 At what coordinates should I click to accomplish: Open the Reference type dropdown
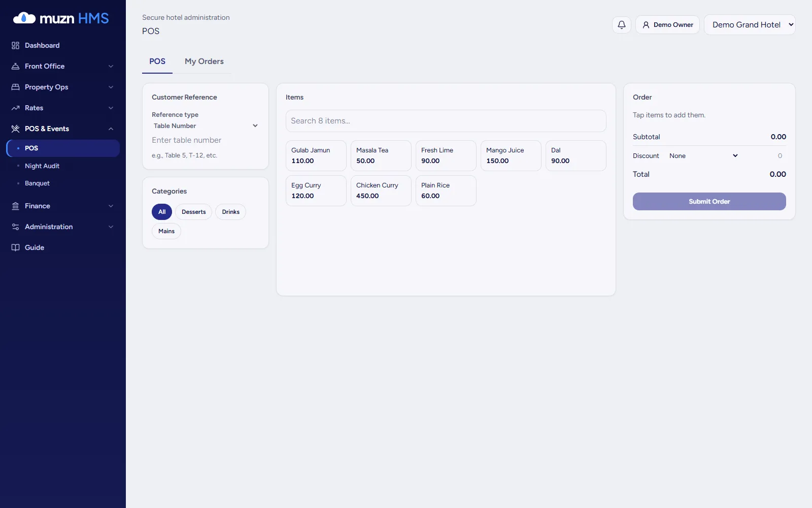(206, 125)
